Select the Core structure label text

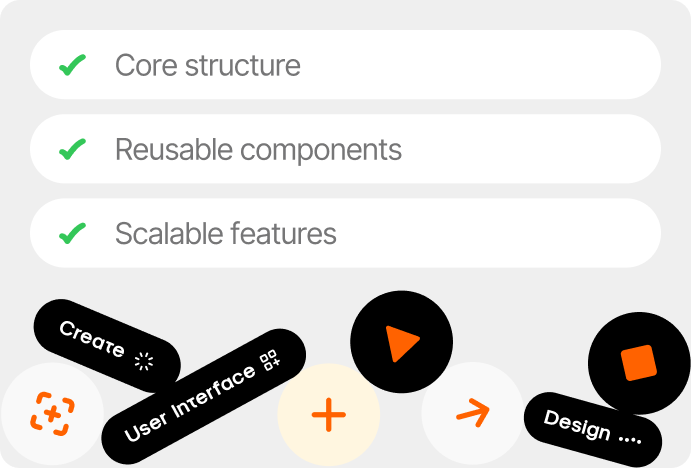point(207,65)
